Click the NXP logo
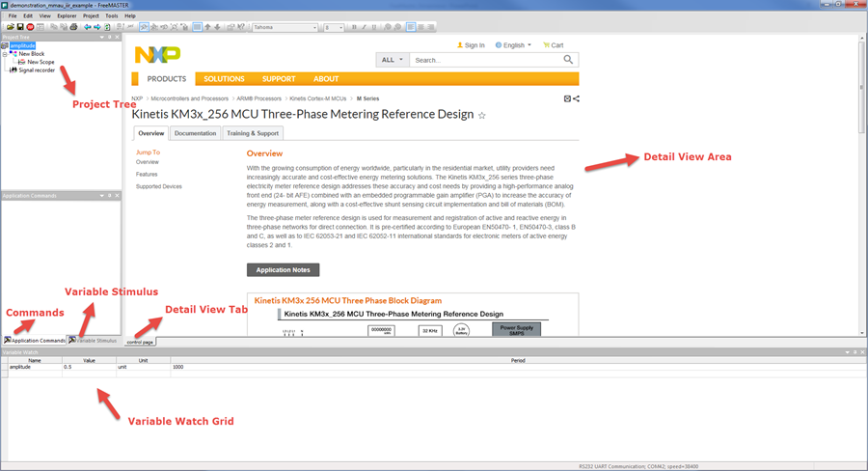The image size is (868, 471). click(x=158, y=54)
